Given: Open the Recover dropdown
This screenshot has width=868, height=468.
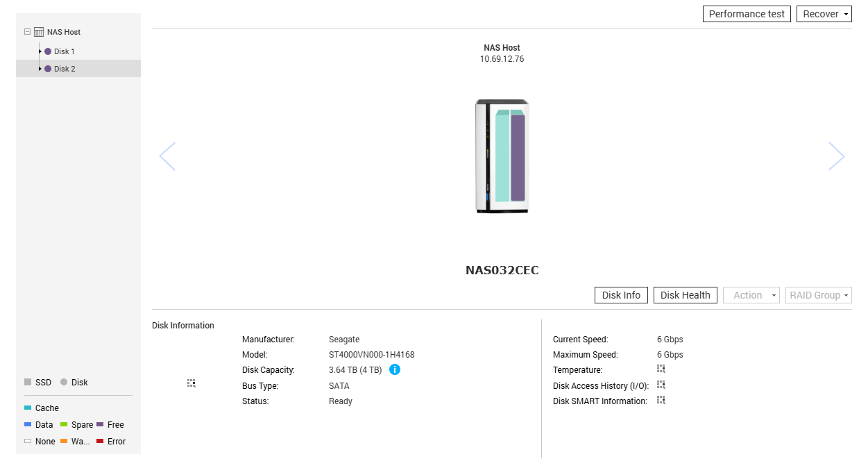Looking at the screenshot, I should (824, 14).
